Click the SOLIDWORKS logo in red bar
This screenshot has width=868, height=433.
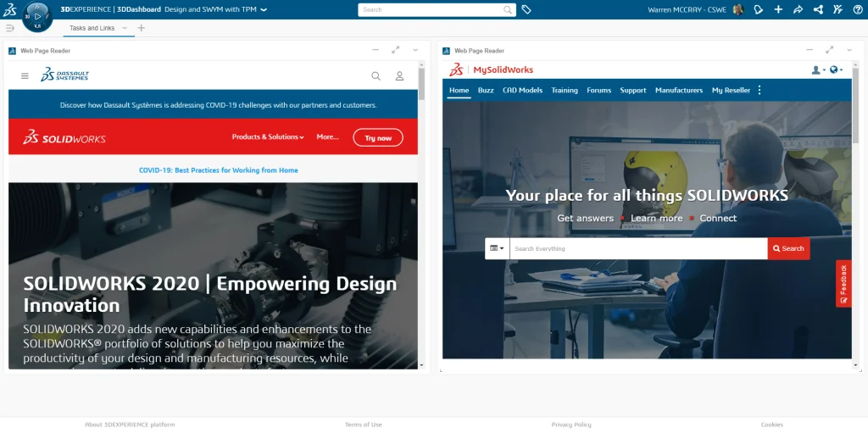click(x=64, y=137)
